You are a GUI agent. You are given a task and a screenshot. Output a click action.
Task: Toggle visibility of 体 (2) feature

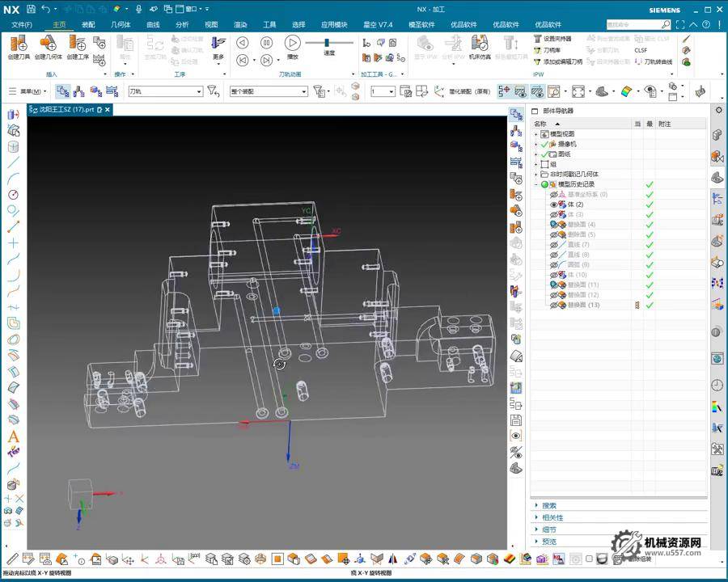coord(554,205)
